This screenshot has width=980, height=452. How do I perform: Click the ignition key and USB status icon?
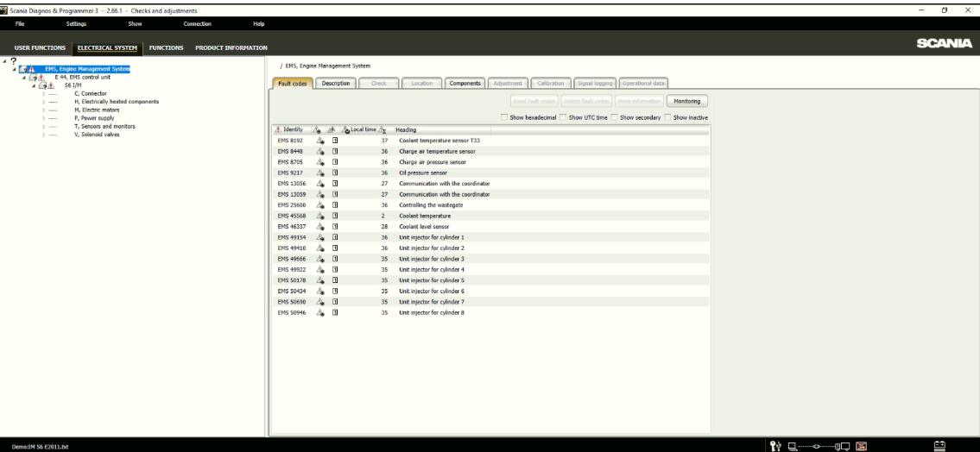(x=775, y=446)
